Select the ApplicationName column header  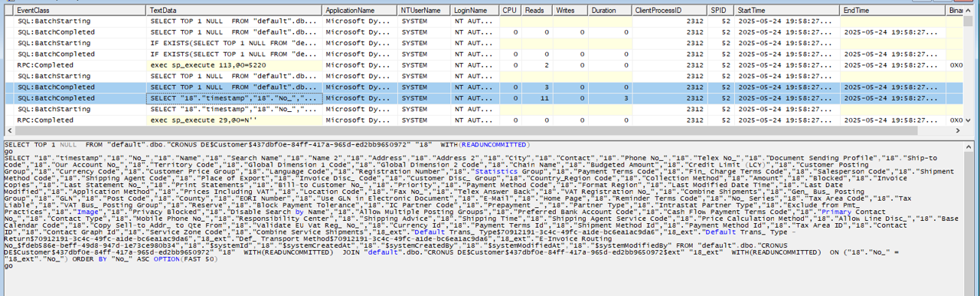[x=361, y=11]
